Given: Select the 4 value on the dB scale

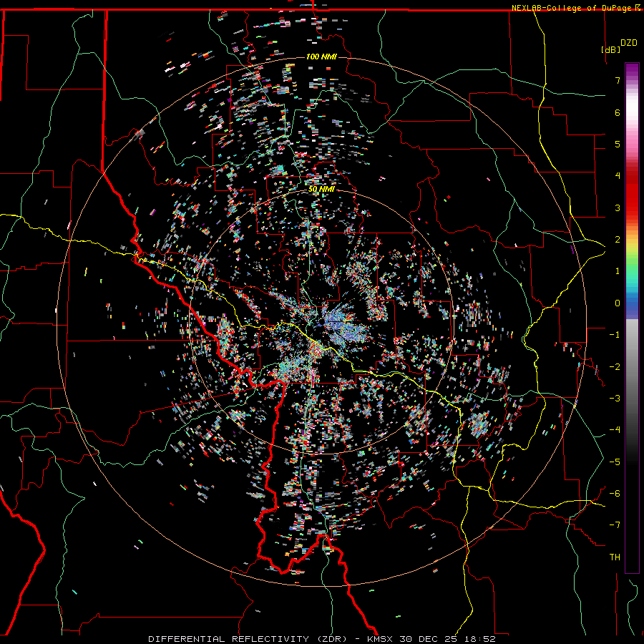Looking at the screenshot, I should coord(617,176).
